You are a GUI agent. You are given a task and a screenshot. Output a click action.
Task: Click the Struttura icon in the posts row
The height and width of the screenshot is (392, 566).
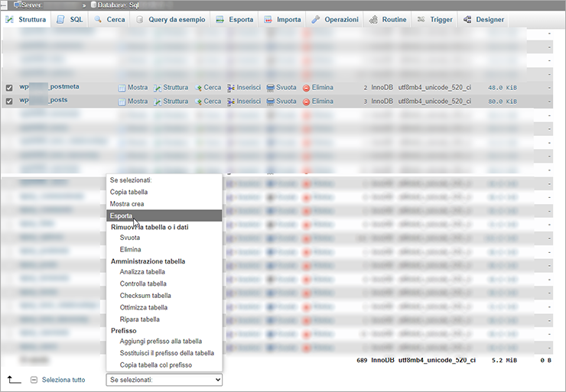(x=158, y=102)
